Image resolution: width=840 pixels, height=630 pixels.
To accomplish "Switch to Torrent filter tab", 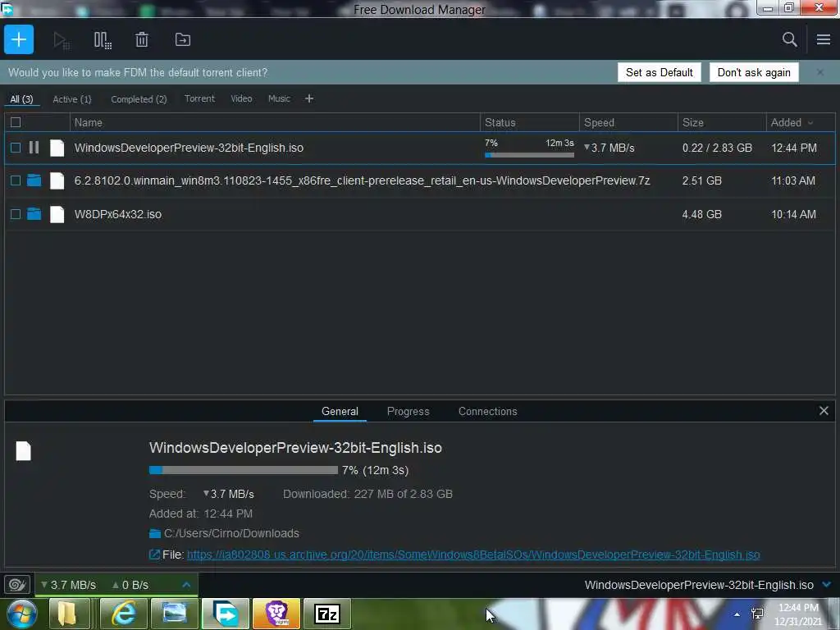I will (x=199, y=98).
